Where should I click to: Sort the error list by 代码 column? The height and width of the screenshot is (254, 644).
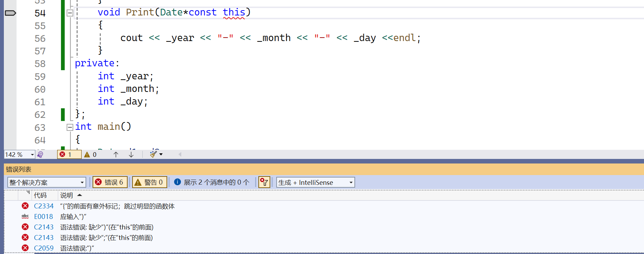click(40, 195)
